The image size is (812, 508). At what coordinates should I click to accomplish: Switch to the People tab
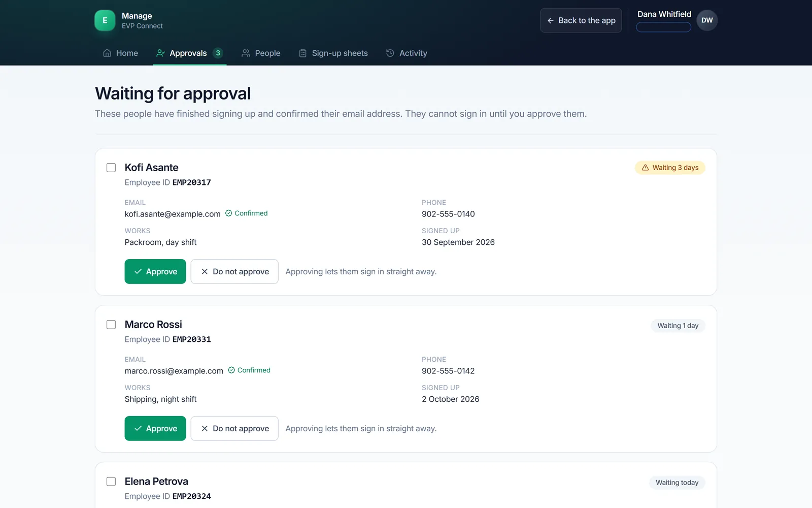pyautogui.click(x=261, y=53)
